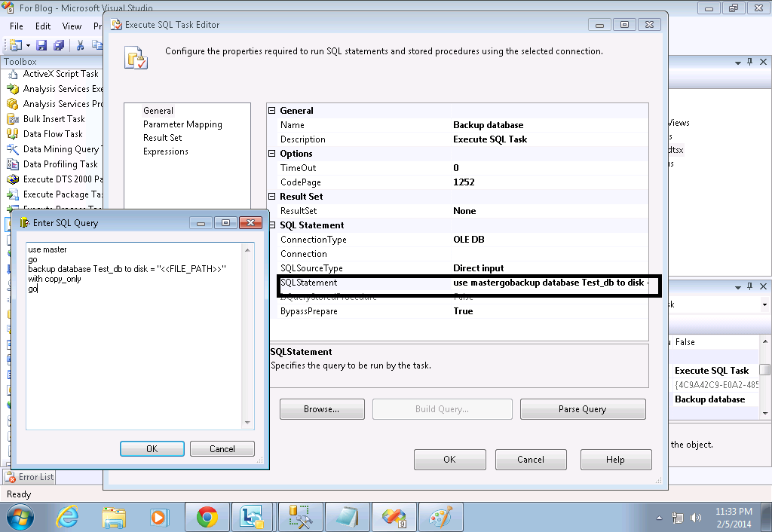Open Windows Media Player on taskbar
The image size is (772, 532).
[158, 517]
